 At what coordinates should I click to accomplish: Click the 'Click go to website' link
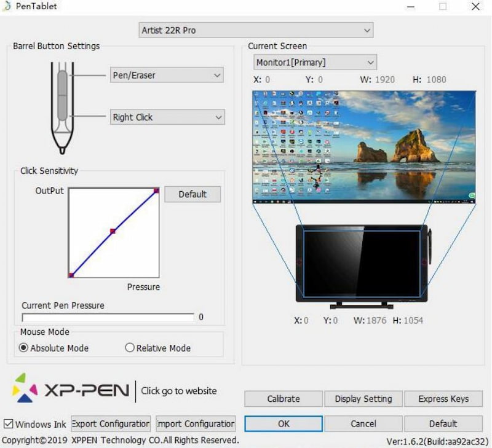pyautogui.click(x=179, y=391)
